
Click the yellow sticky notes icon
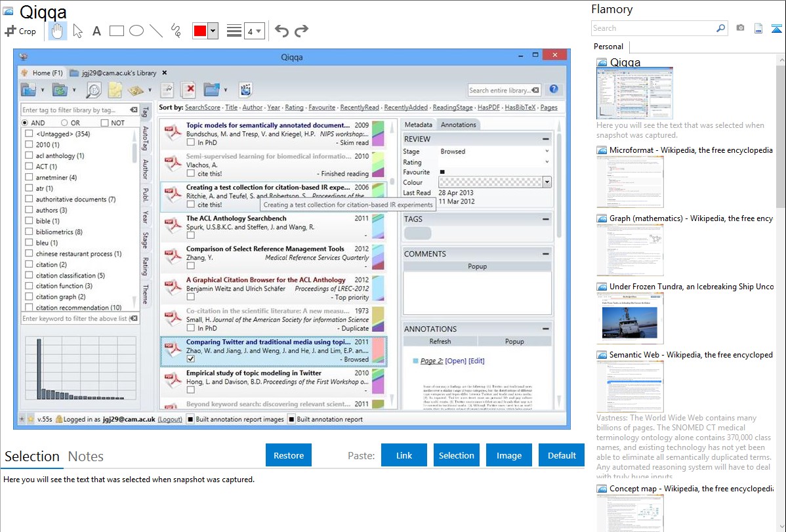(115, 91)
